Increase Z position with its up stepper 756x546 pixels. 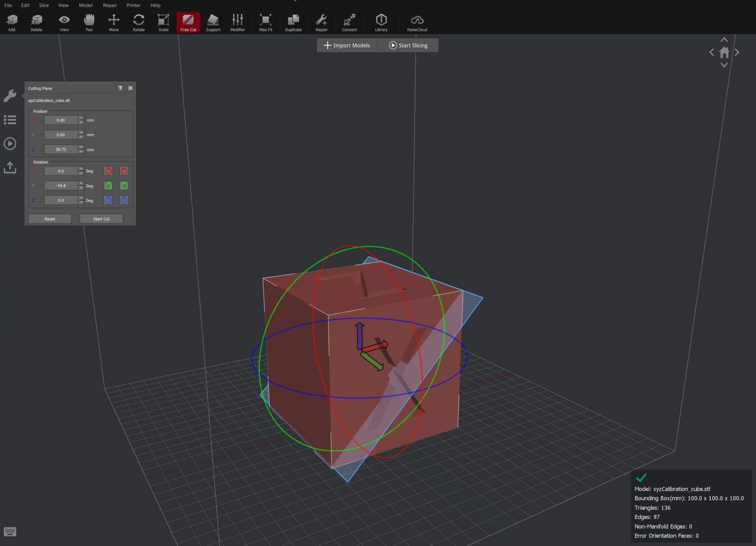pyautogui.click(x=80, y=147)
